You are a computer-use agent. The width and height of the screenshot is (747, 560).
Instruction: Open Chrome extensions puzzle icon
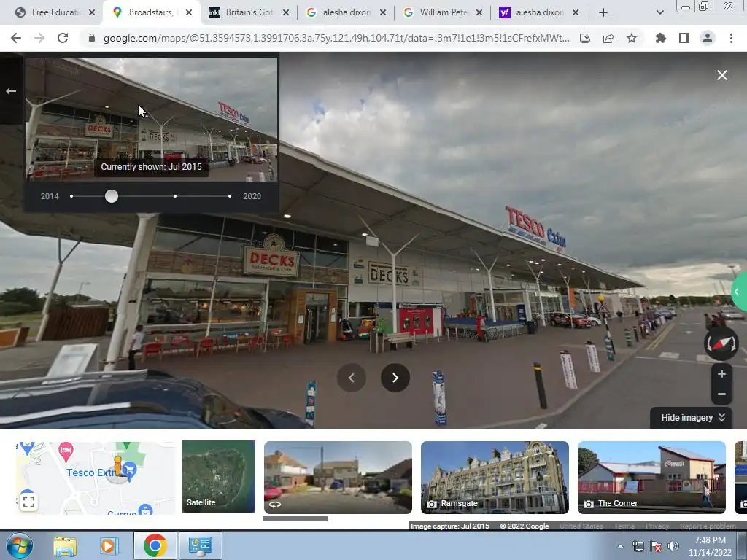(x=660, y=38)
